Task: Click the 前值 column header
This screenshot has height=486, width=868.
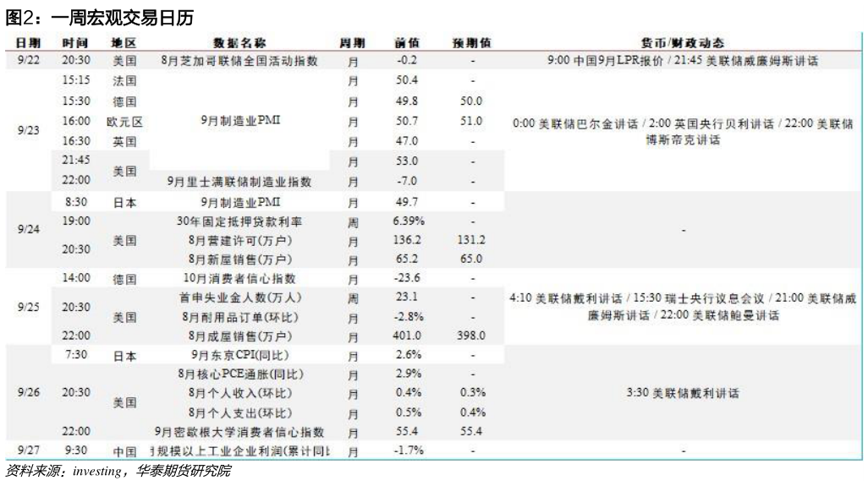Action: [408, 42]
